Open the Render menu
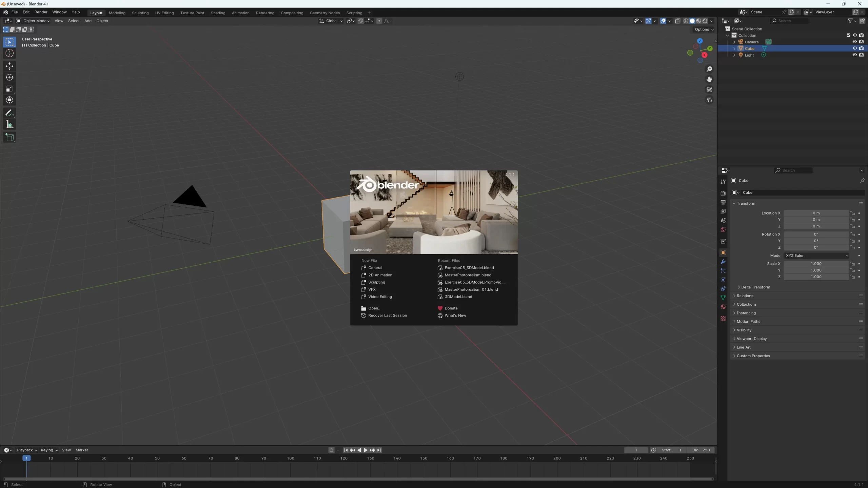The width and height of the screenshot is (868, 488). point(41,12)
